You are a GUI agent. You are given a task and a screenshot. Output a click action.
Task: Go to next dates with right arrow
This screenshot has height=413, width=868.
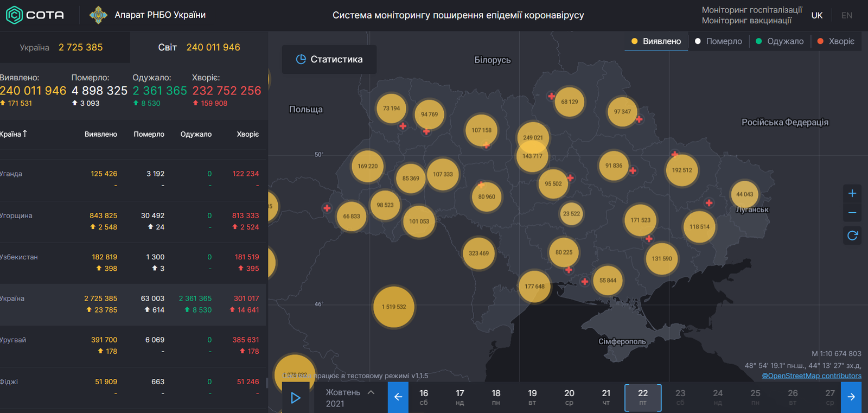tap(851, 397)
